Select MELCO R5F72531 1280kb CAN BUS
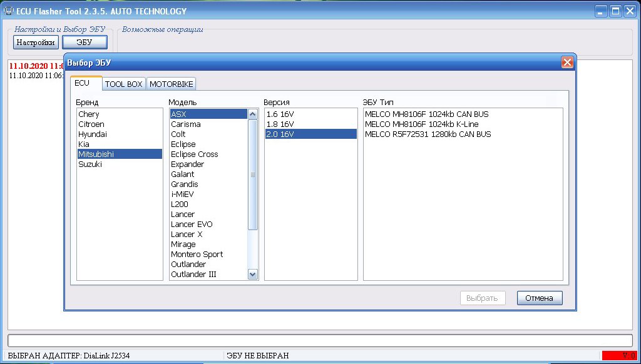Image resolution: width=641 pixels, height=364 pixels. (463, 134)
